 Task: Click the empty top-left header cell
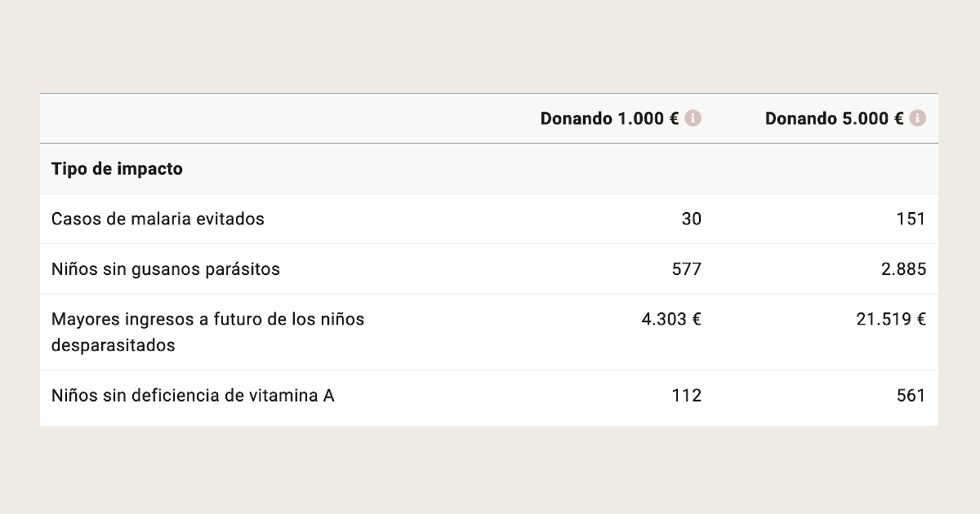point(269,118)
